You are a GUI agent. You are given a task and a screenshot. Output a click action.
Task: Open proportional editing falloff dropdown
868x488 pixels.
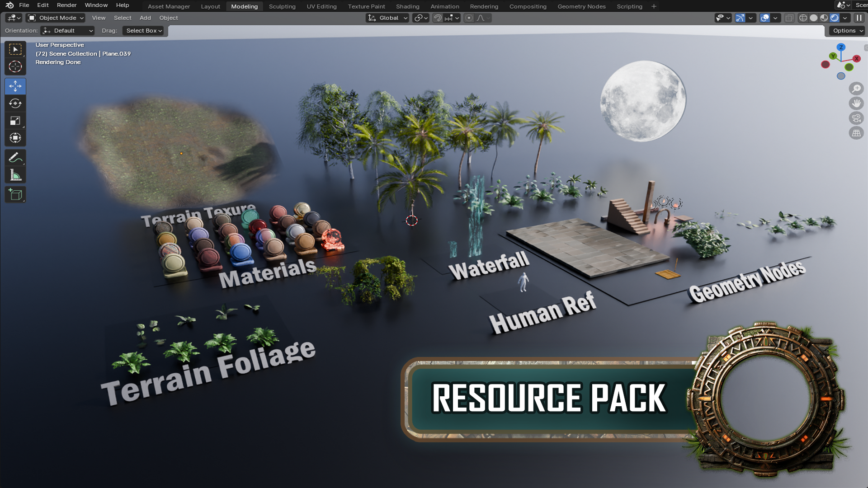coord(483,18)
